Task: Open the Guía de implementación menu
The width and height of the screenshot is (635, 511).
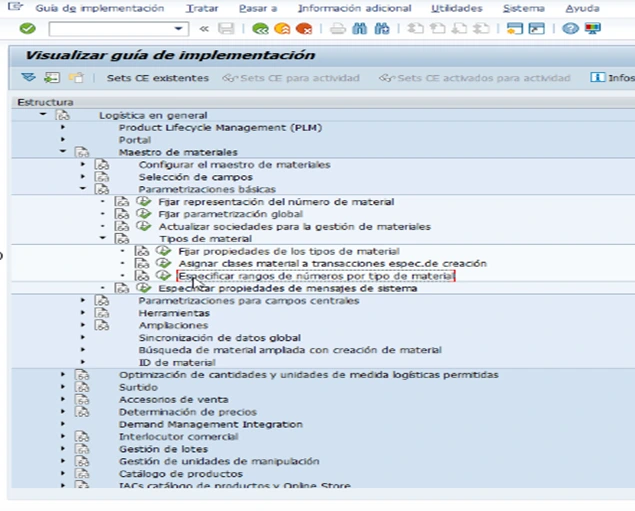Action: [100, 8]
